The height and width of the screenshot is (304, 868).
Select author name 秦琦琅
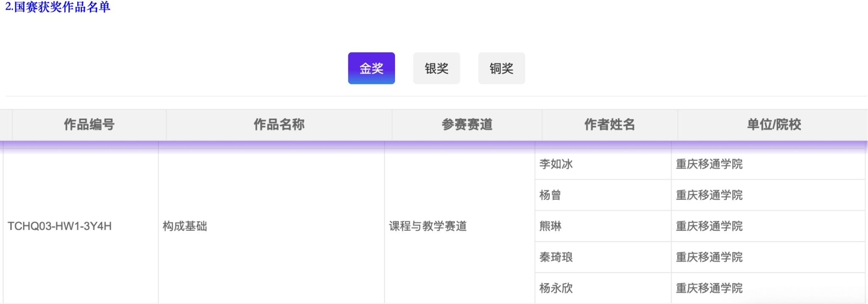[x=556, y=257]
